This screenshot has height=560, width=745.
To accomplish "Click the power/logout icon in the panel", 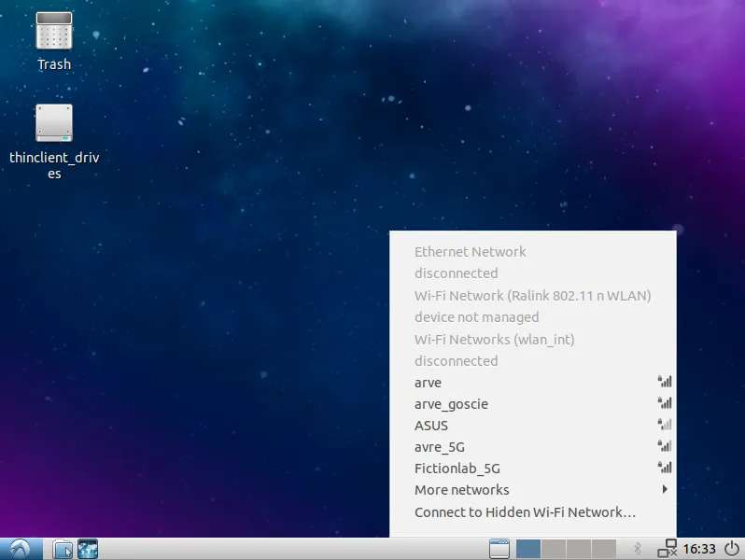I will click(731, 549).
